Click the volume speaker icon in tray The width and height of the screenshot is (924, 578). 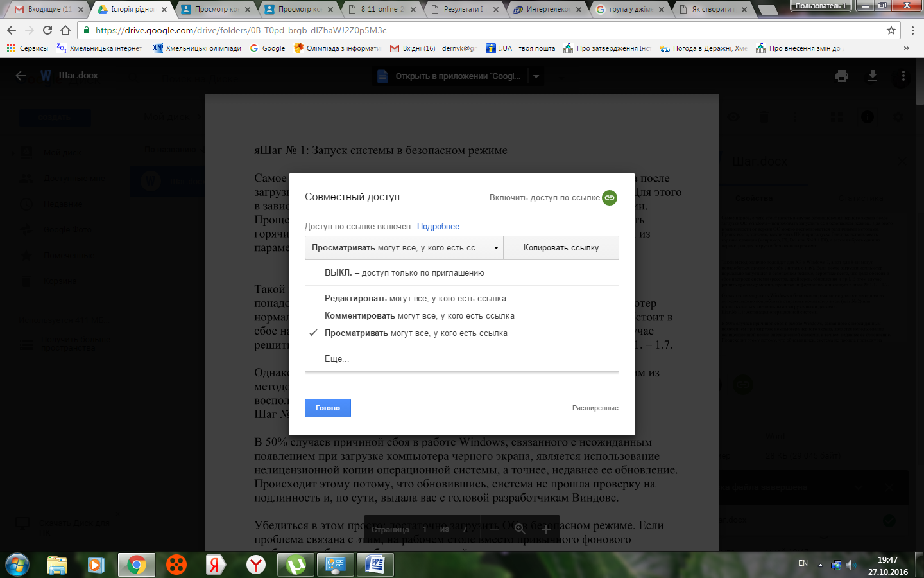[851, 565]
